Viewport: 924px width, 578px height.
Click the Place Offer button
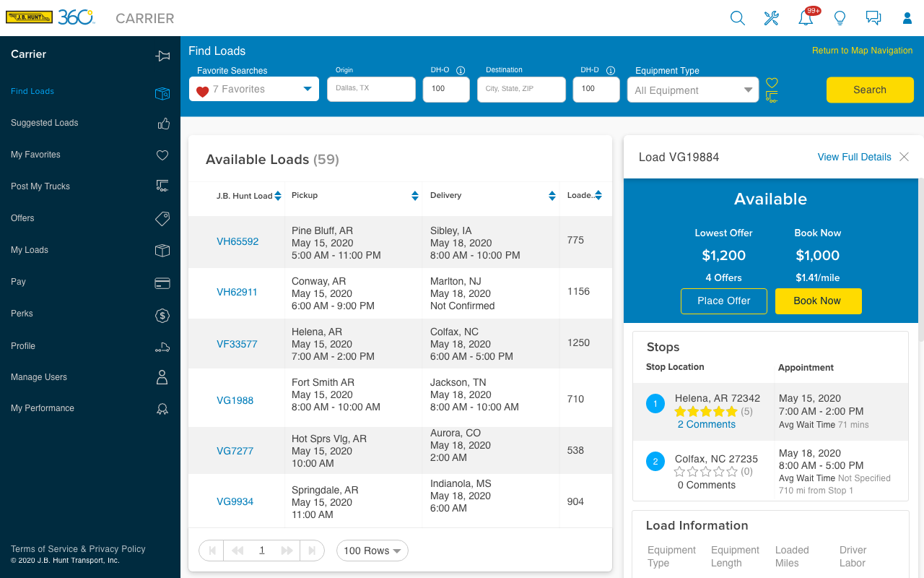tap(724, 301)
